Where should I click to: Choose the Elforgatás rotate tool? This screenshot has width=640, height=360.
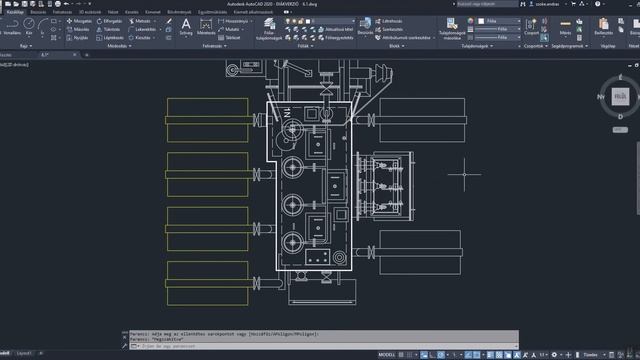[109, 21]
